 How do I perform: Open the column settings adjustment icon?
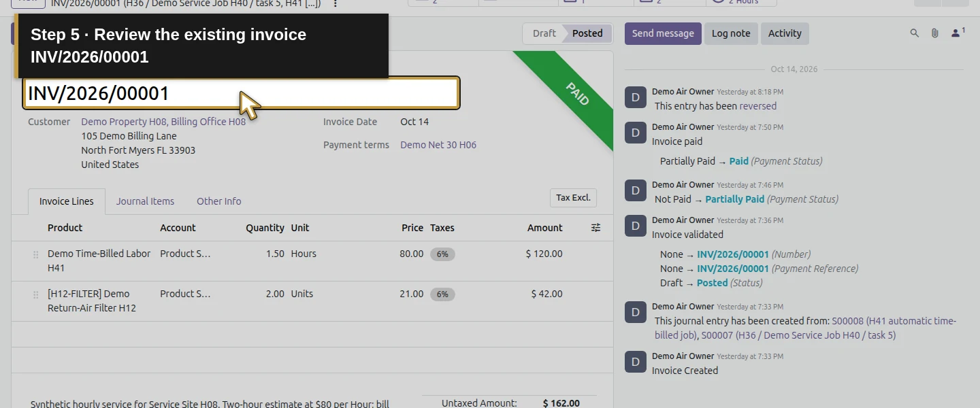pos(595,228)
